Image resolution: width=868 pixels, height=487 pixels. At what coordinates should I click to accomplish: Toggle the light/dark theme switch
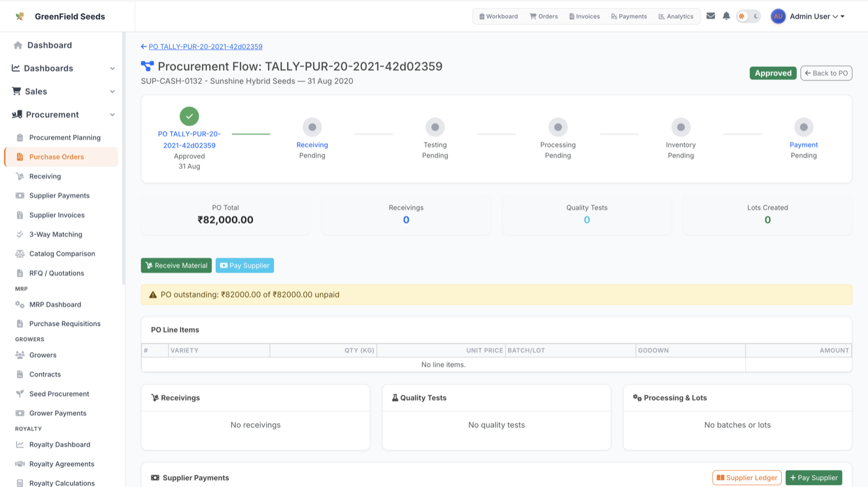point(748,16)
